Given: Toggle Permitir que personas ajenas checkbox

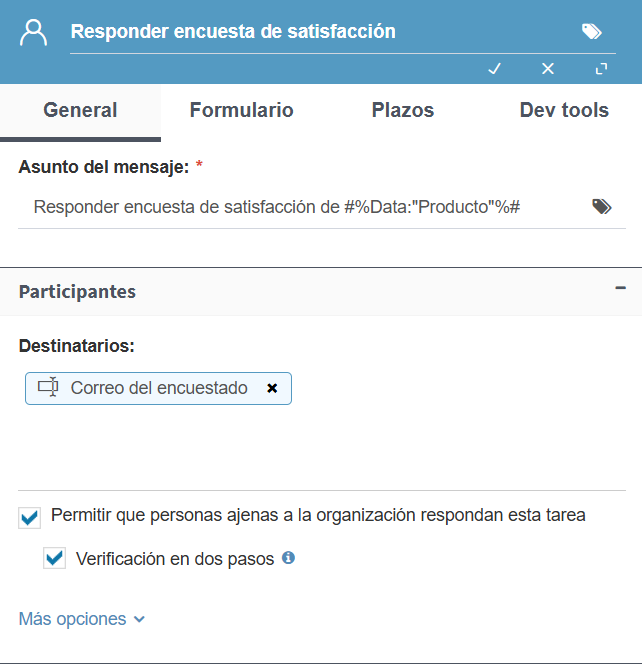Looking at the screenshot, I should [x=30, y=517].
